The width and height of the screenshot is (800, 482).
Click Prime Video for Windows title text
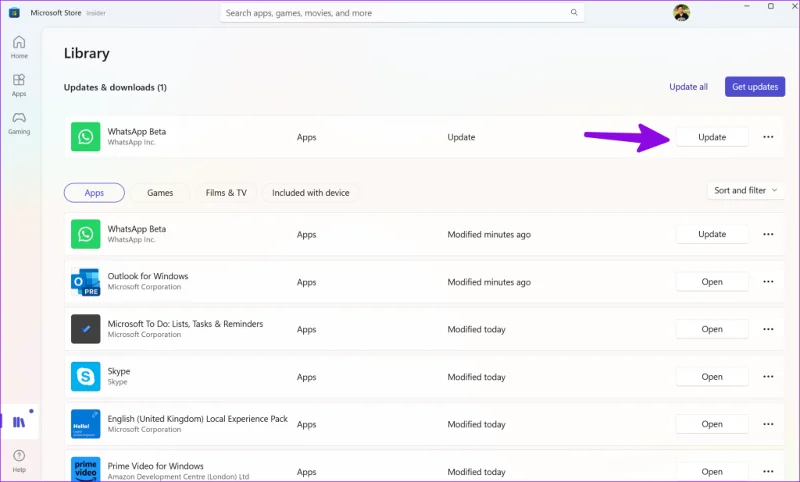pyautogui.click(x=156, y=466)
